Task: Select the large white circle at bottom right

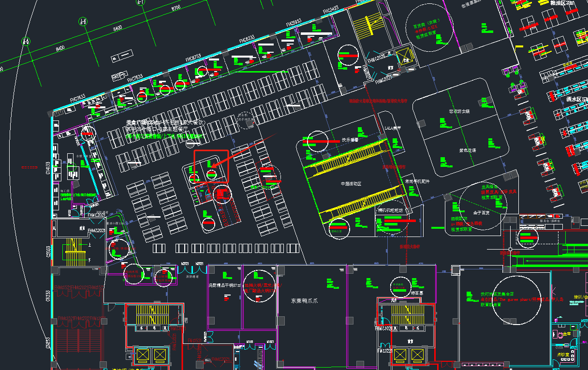Action: pos(516,299)
